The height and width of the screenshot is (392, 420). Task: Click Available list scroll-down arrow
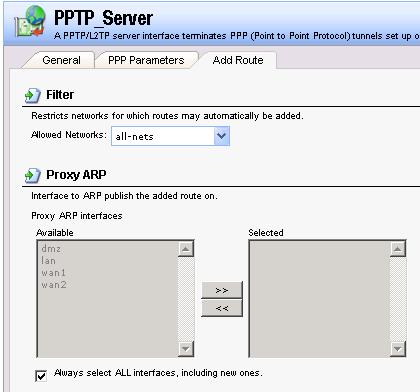pos(186,349)
